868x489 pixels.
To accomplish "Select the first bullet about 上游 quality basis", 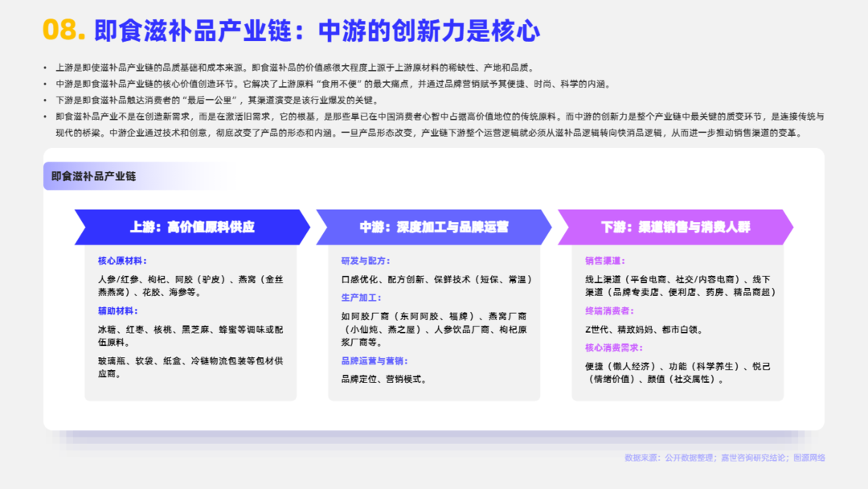I will pos(295,68).
